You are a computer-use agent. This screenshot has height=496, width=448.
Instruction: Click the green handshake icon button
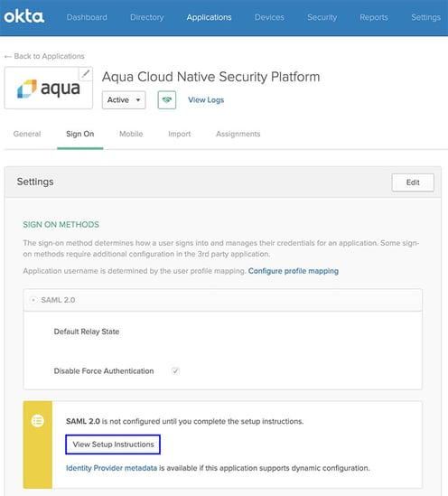[167, 100]
